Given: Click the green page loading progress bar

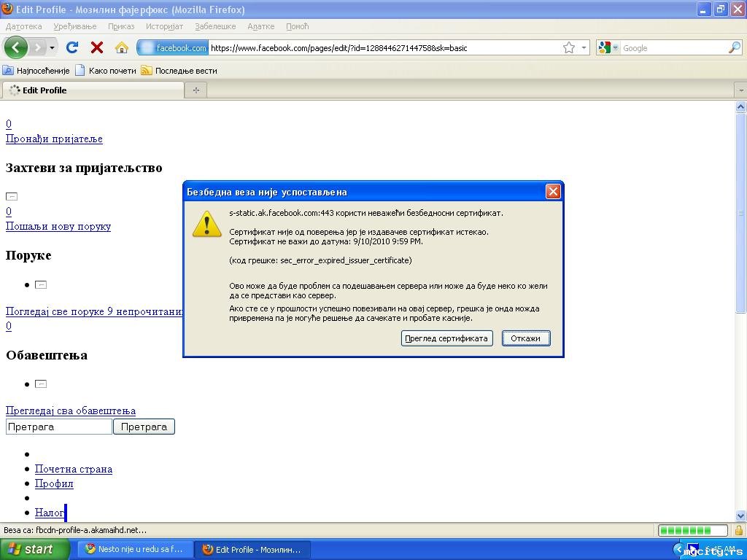Looking at the screenshot, I should tap(693, 530).
